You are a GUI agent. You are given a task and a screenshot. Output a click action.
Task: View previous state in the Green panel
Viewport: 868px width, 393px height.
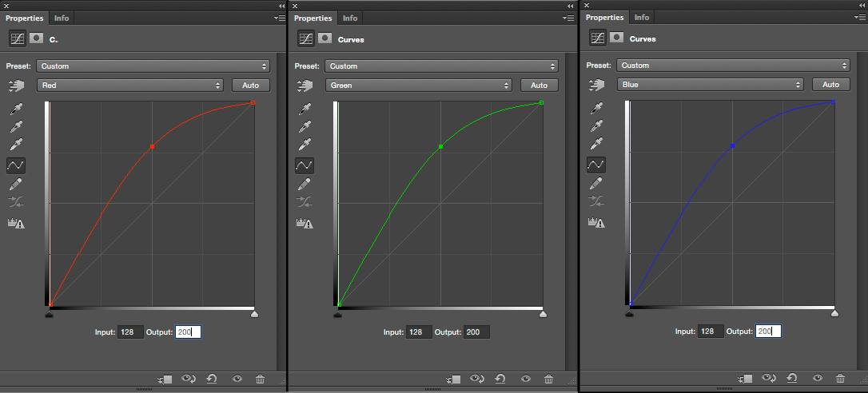pyautogui.click(x=477, y=379)
